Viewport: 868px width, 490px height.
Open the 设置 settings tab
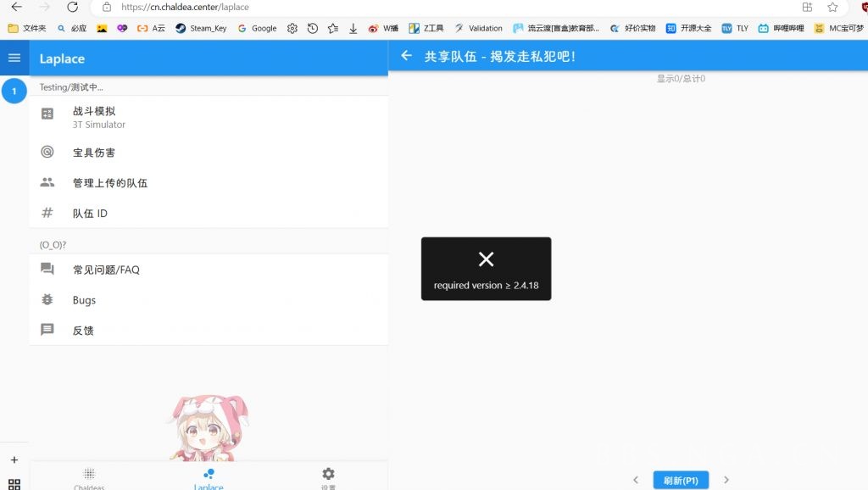coord(328,477)
